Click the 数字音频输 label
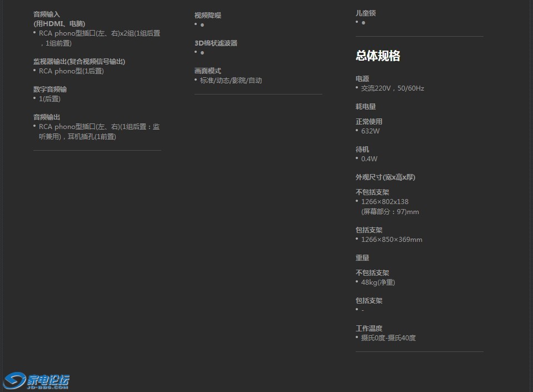This screenshot has height=392, width=533. [x=50, y=89]
